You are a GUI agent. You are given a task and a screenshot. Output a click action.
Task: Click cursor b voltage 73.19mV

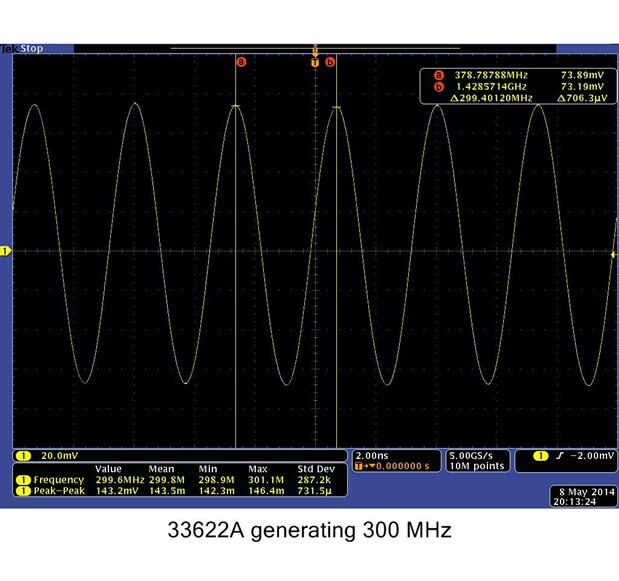pyautogui.click(x=582, y=86)
